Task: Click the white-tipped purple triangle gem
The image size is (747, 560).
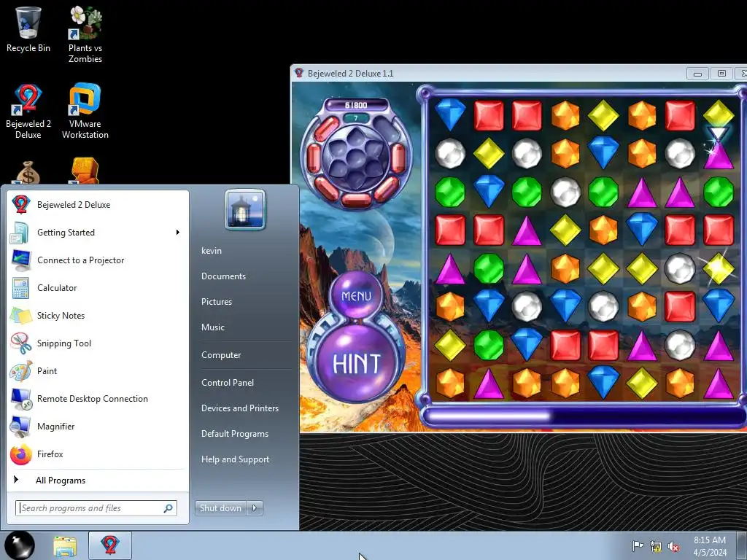Action: coord(719,149)
